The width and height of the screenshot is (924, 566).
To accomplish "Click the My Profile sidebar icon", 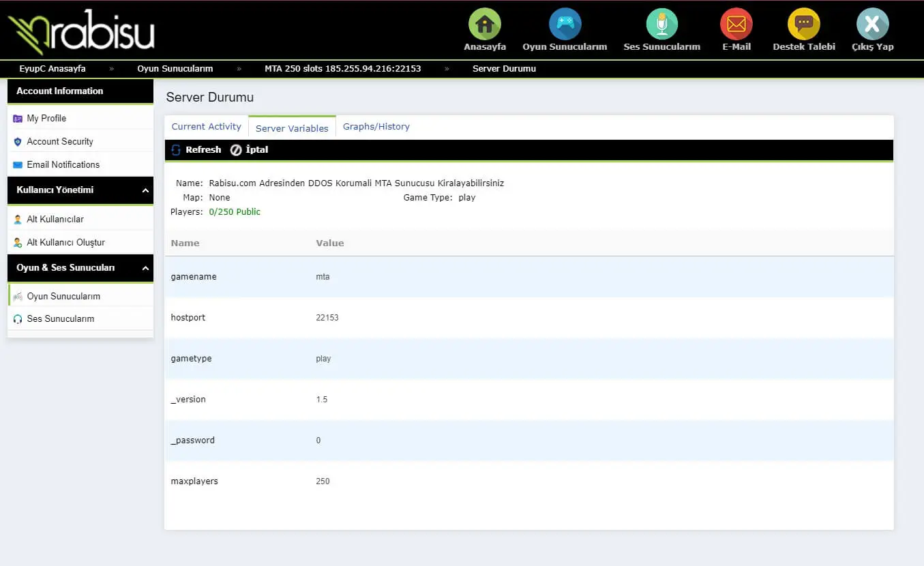I will tap(18, 119).
